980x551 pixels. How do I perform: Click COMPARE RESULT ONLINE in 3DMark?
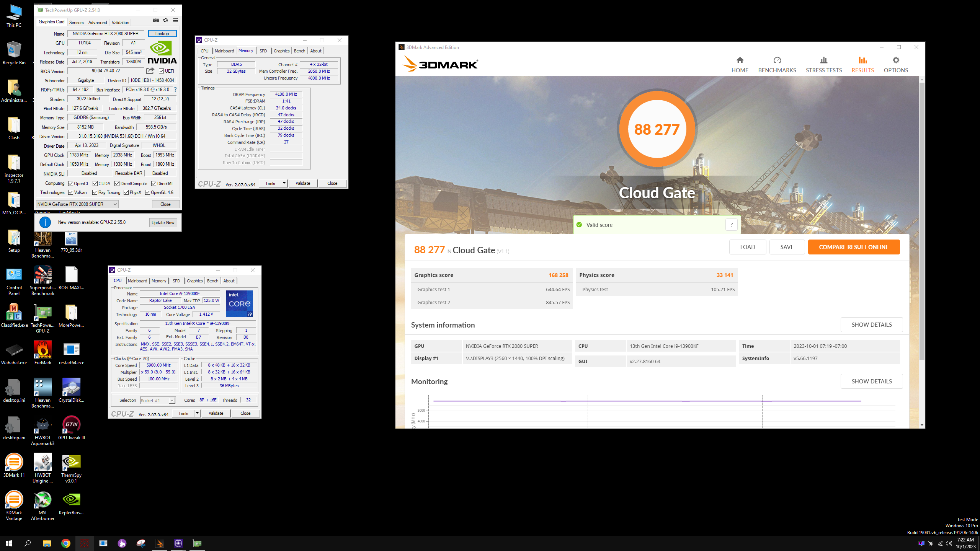(x=854, y=247)
